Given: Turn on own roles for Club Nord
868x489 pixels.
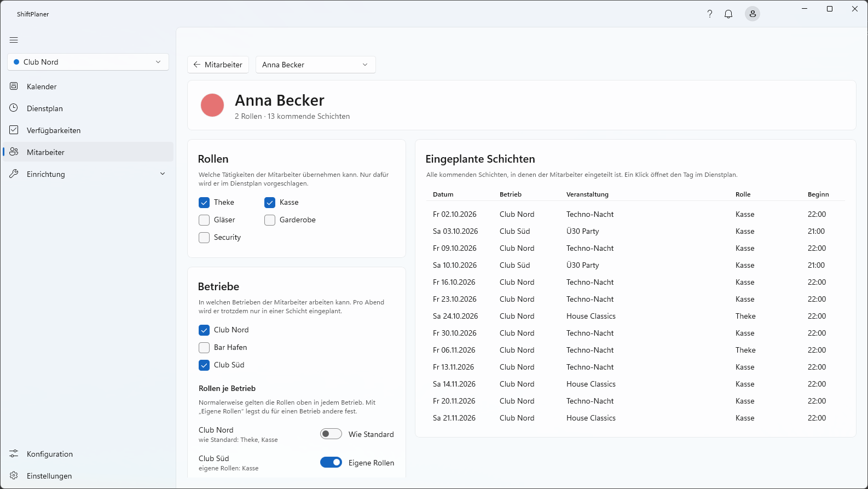Looking at the screenshot, I should 331,434.
